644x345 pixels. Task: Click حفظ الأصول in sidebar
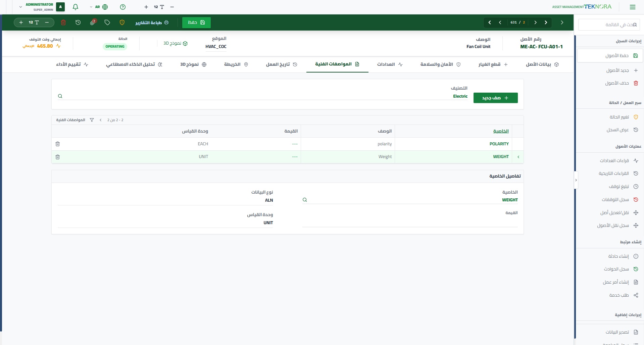coord(610,56)
